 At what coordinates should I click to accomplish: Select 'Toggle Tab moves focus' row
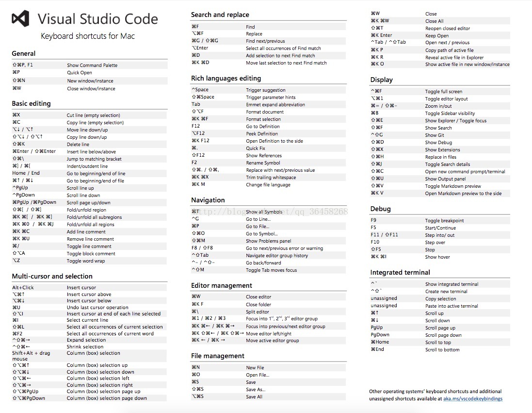[268, 270]
